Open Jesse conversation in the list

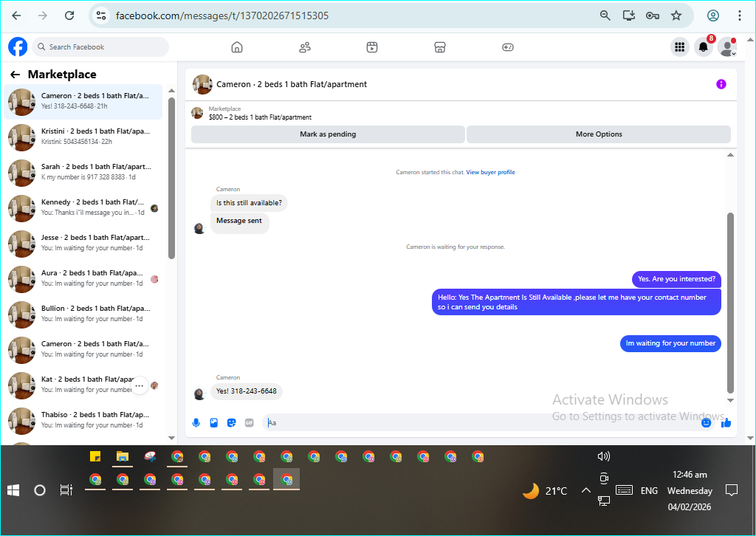click(x=83, y=244)
